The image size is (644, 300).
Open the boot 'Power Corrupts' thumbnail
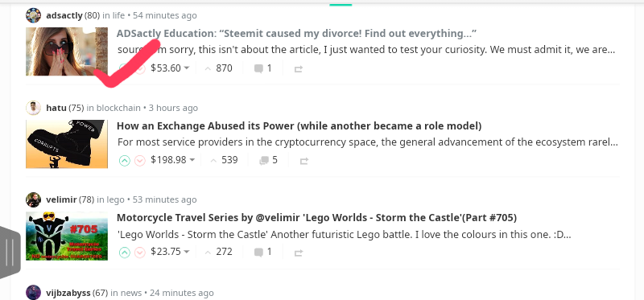67,144
